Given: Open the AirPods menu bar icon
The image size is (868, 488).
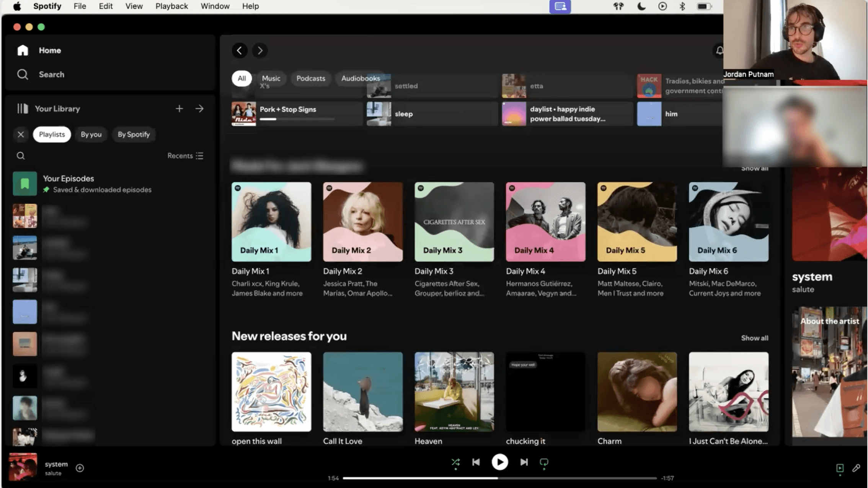Looking at the screenshot, I should (x=618, y=6).
